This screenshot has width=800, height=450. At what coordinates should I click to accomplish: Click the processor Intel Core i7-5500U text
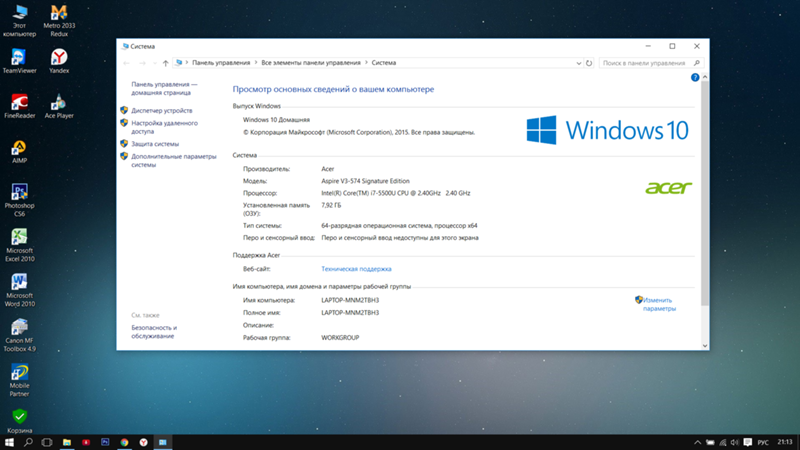pos(395,193)
